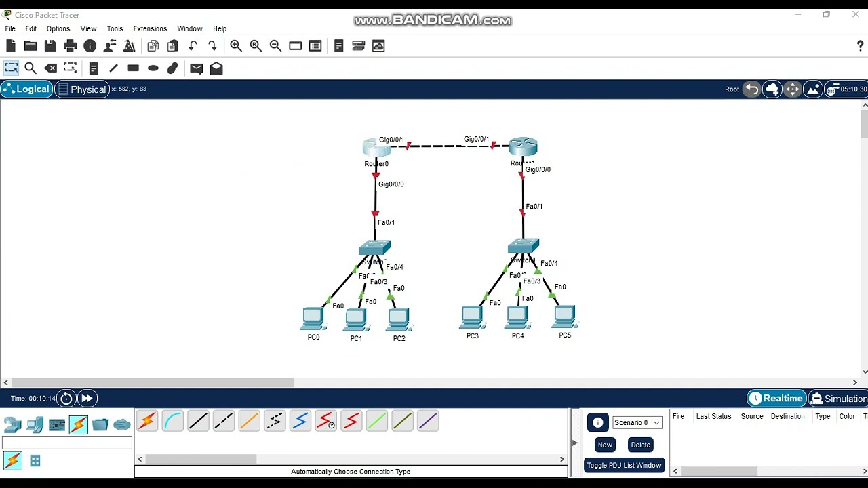Activate the Select tool
Viewport: 868px width, 488px height.
tap(12, 68)
